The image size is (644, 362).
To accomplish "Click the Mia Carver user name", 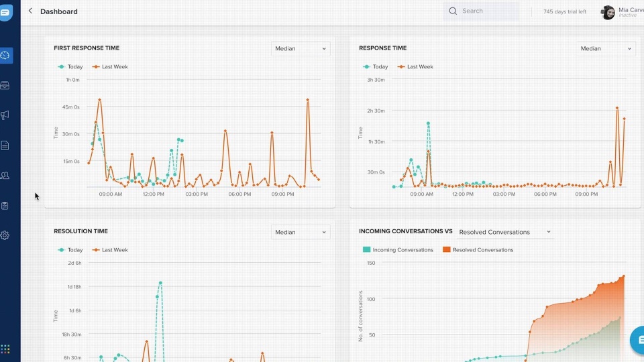I will tap(631, 9).
